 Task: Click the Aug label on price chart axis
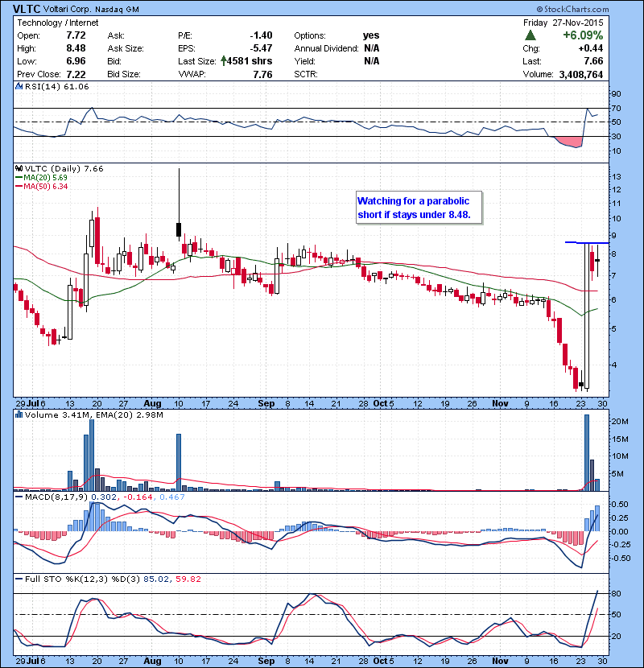(x=152, y=403)
